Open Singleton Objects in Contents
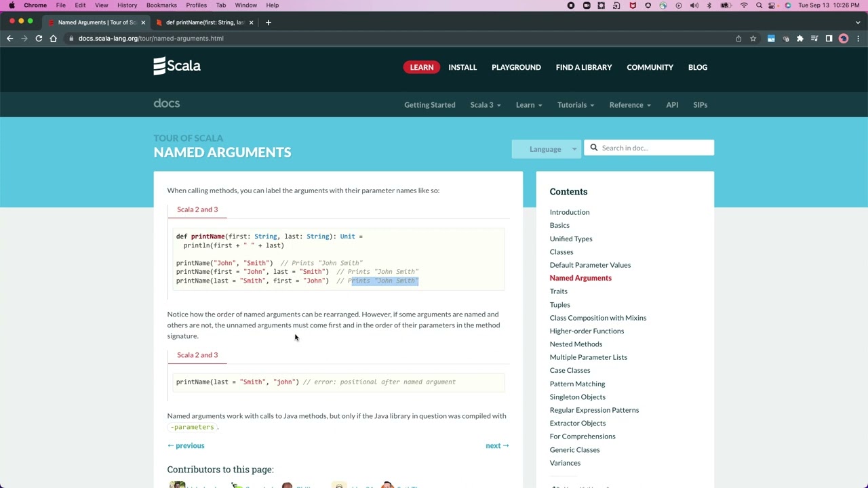The width and height of the screenshot is (868, 488). tap(578, 397)
